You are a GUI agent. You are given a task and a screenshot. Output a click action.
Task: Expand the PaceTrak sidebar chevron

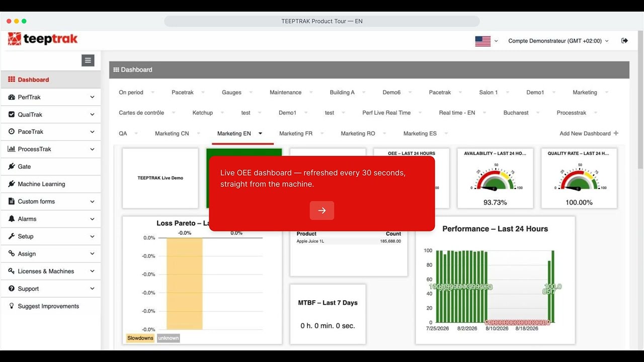click(92, 132)
